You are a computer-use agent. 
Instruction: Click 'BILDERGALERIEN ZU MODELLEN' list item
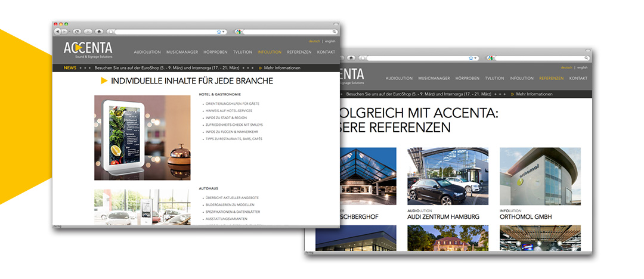pyautogui.click(x=230, y=204)
